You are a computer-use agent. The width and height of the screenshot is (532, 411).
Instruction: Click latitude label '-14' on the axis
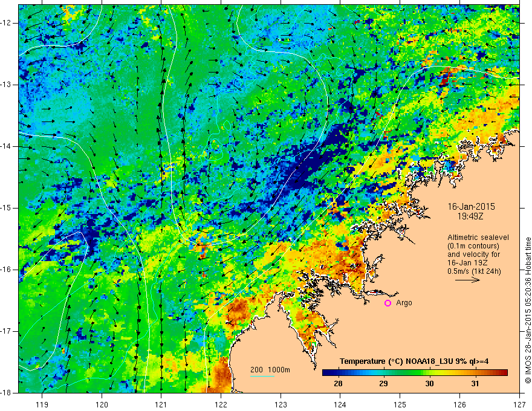(x=6, y=146)
